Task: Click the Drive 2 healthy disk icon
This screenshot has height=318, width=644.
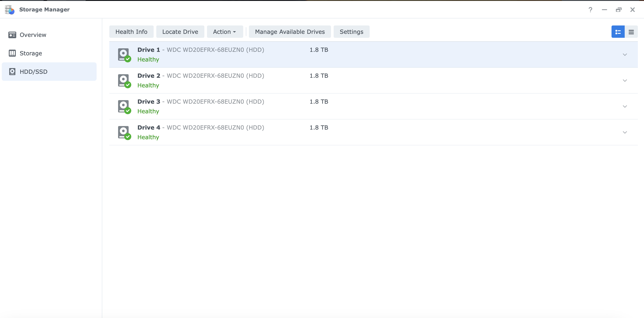Action: coord(124,81)
